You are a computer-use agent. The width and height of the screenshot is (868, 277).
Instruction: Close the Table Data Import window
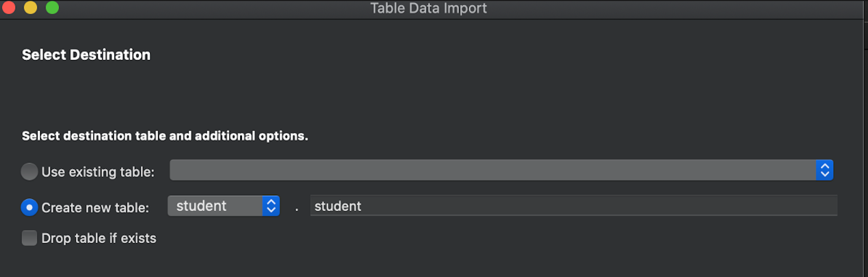(x=8, y=7)
